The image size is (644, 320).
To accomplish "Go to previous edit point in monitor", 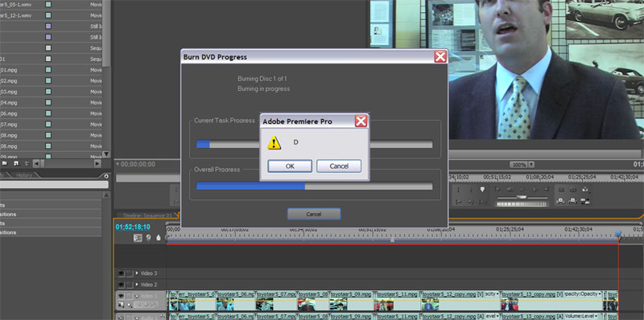I will point(497,189).
